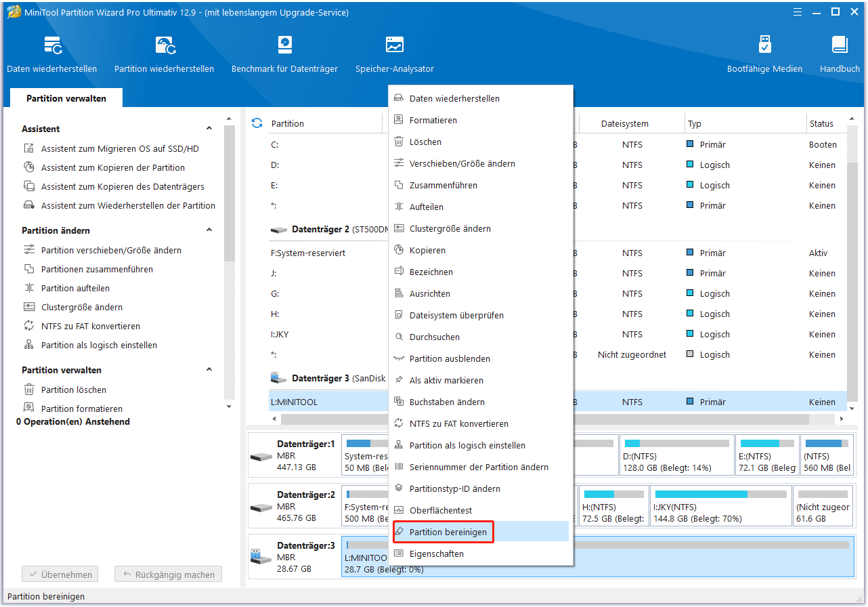This screenshot has height=607, width=868.
Task: Sort by the Typ column header
Action: tap(695, 123)
